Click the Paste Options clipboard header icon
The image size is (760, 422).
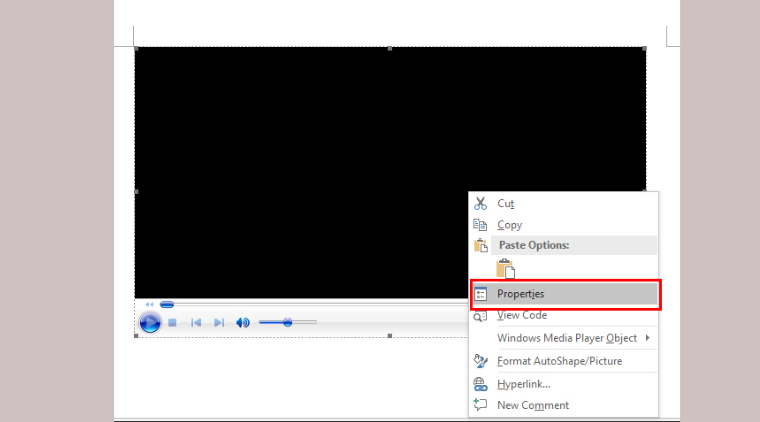point(481,246)
